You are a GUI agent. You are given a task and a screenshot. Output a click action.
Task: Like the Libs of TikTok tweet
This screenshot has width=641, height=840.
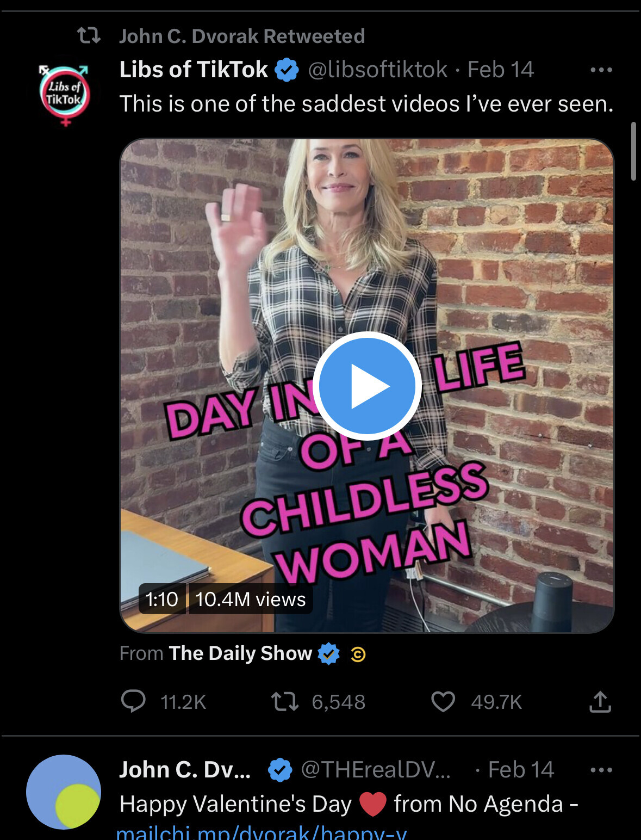(443, 701)
